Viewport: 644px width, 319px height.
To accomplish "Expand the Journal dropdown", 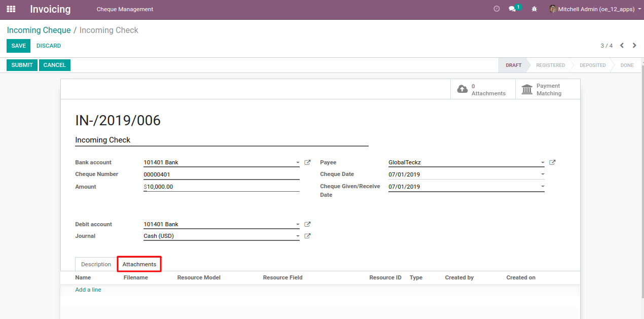I will coord(298,236).
